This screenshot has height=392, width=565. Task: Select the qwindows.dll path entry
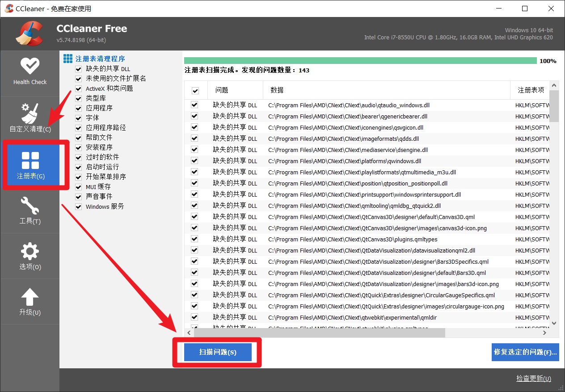coord(344,161)
